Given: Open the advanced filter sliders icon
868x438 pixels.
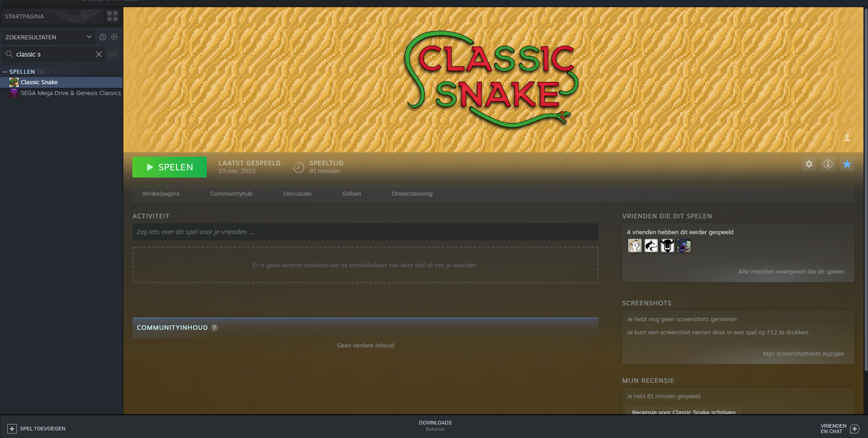Looking at the screenshot, I should point(113,54).
